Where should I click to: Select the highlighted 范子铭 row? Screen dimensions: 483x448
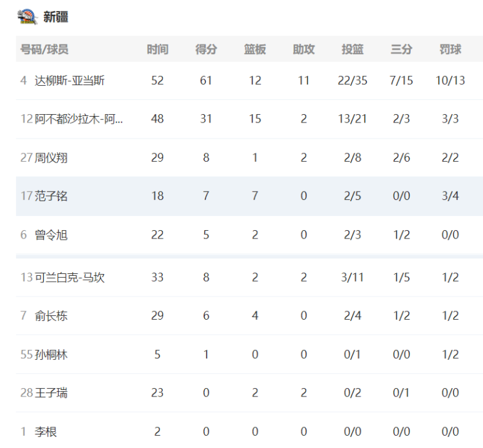(x=249, y=196)
